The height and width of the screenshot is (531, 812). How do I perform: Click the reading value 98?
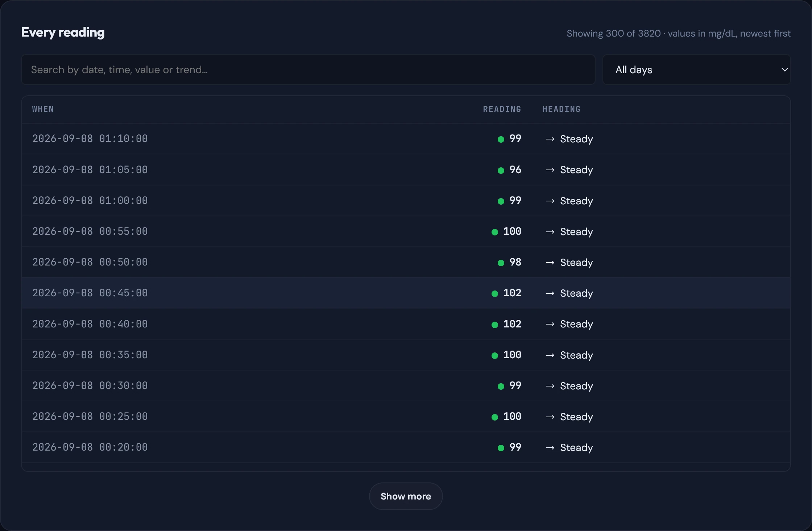tap(515, 262)
